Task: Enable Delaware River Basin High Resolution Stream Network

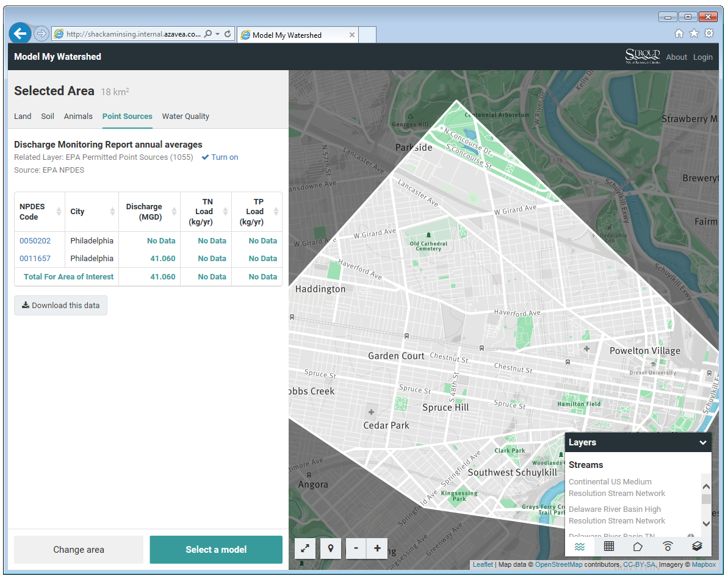Action: tap(616, 515)
